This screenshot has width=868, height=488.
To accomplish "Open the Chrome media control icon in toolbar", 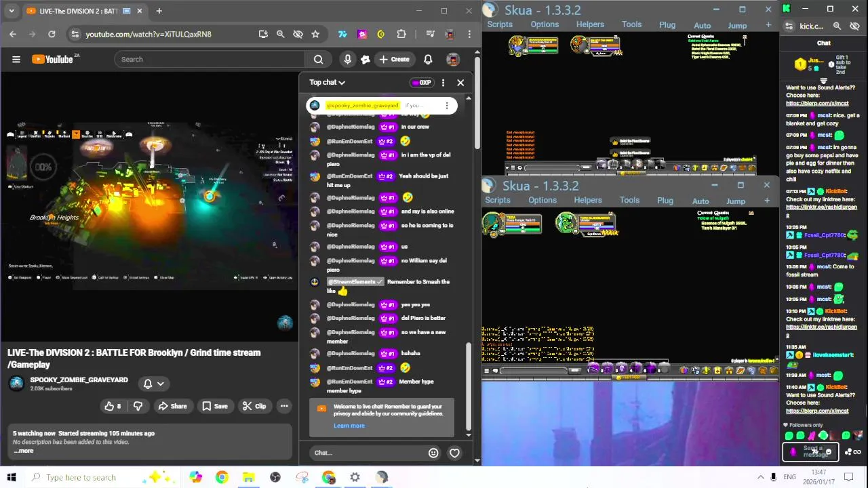I will pyautogui.click(x=430, y=34).
